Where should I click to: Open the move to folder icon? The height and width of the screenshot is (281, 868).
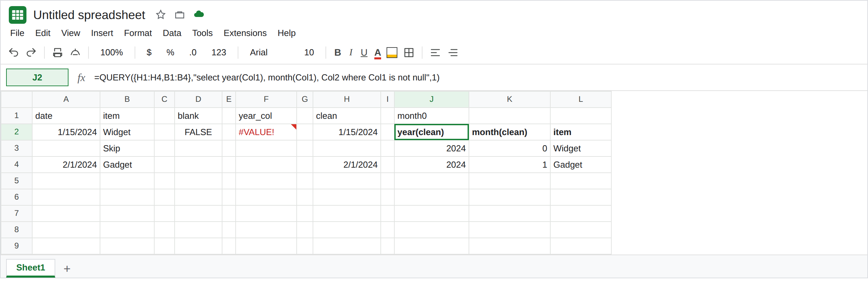[x=180, y=15]
